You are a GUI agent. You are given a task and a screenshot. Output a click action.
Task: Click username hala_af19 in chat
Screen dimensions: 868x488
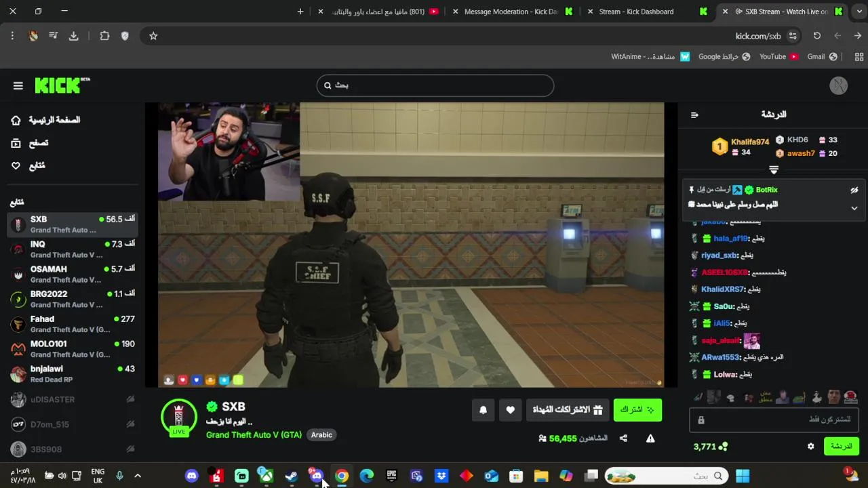[x=730, y=239]
